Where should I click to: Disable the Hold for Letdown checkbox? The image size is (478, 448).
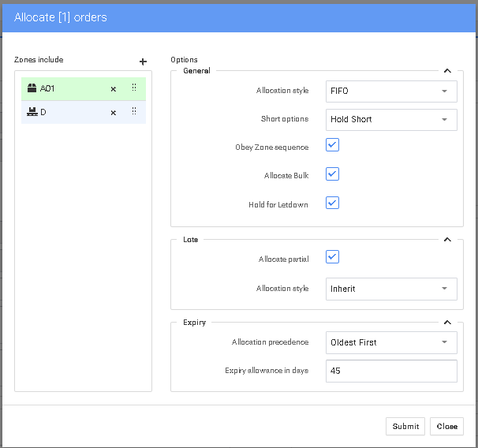coord(332,203)
